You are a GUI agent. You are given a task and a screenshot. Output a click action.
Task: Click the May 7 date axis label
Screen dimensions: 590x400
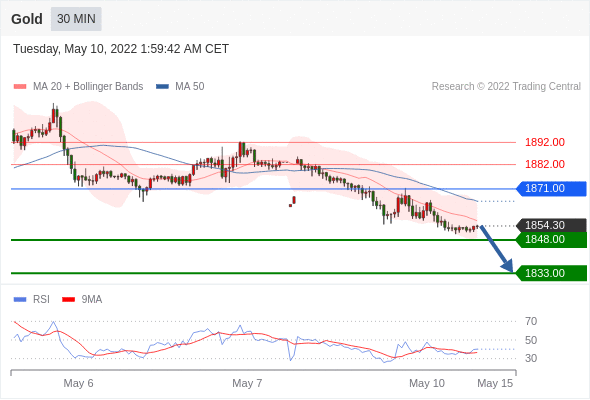[247, 383]
